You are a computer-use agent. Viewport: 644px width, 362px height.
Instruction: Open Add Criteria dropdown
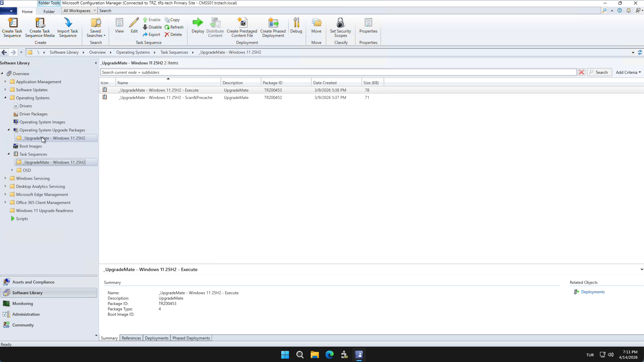coord(628,72)
